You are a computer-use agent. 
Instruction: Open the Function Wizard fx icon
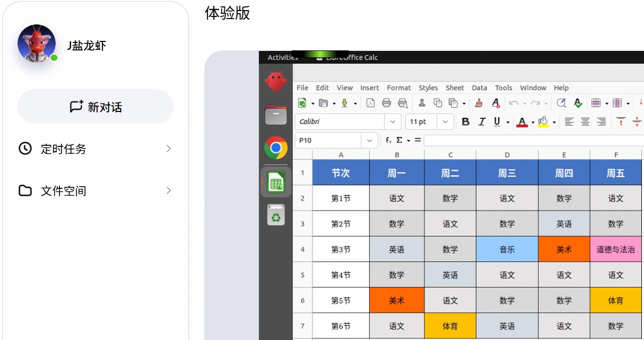tap(388, 140)
